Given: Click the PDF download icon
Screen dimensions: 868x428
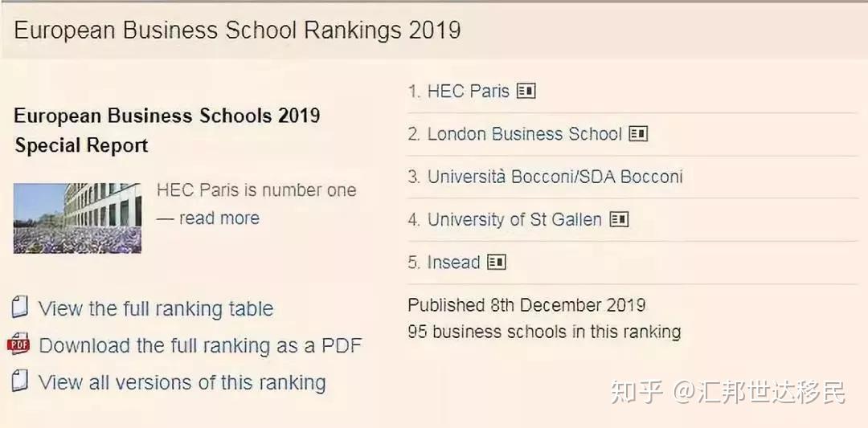Looking at the screenshot, I should click(x=18, y=345).
